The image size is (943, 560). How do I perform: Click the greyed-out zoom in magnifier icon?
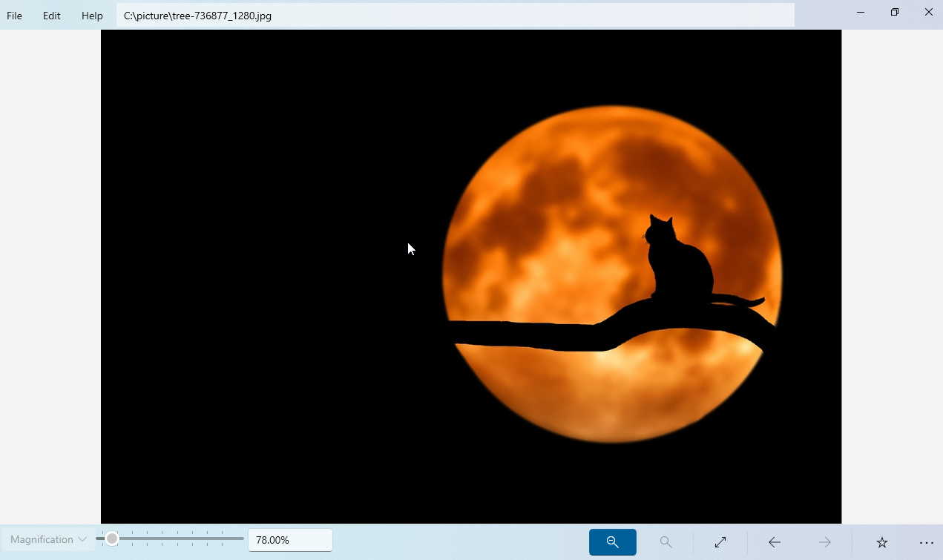(666, 542)
